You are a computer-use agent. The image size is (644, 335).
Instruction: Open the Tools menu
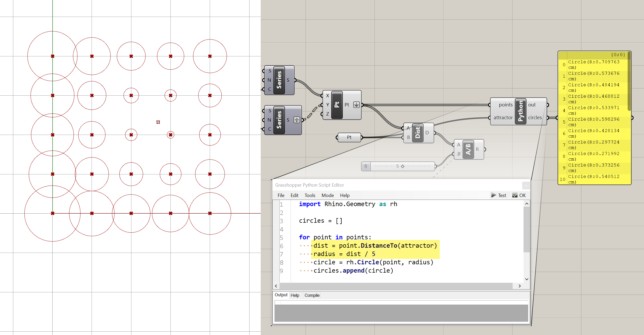click(310, 195)
